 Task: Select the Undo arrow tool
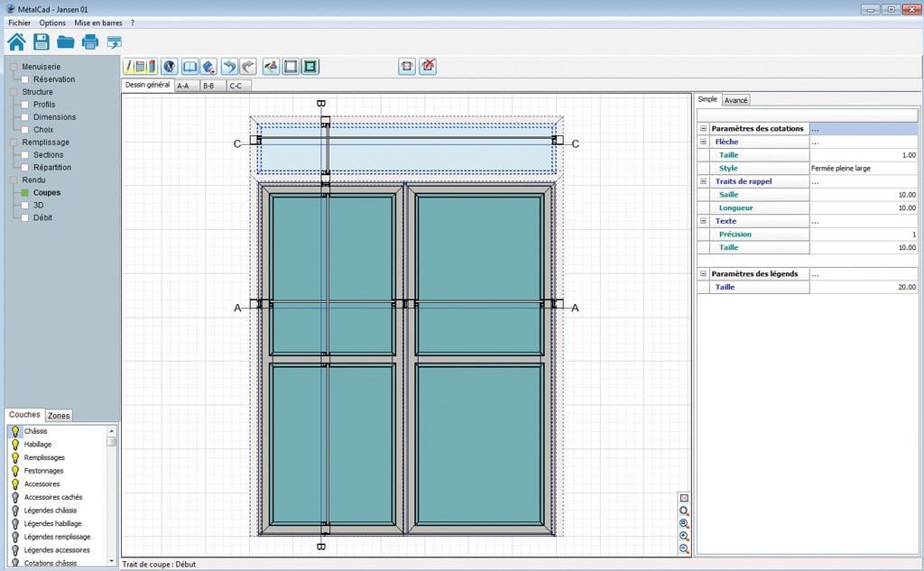click(x=230, y=66)
